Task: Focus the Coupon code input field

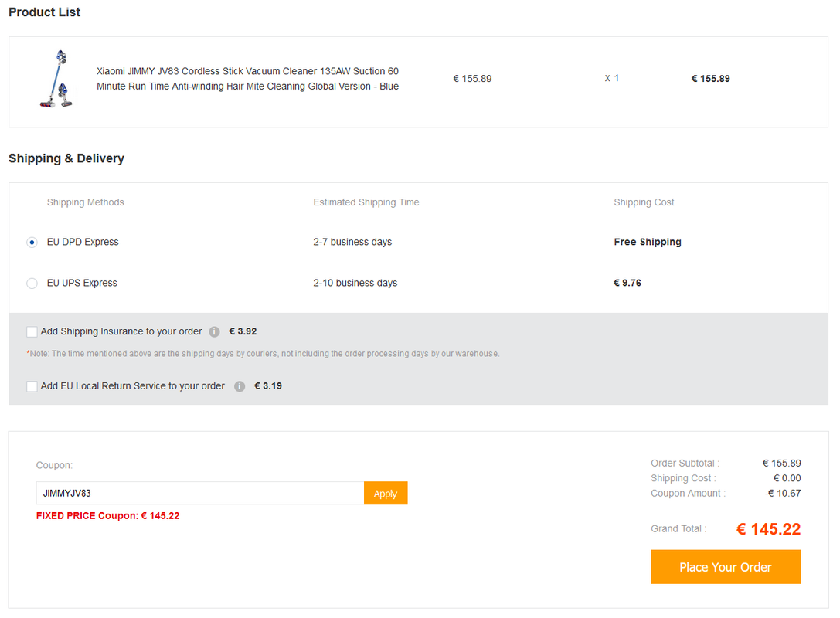Action: point(199,493)
